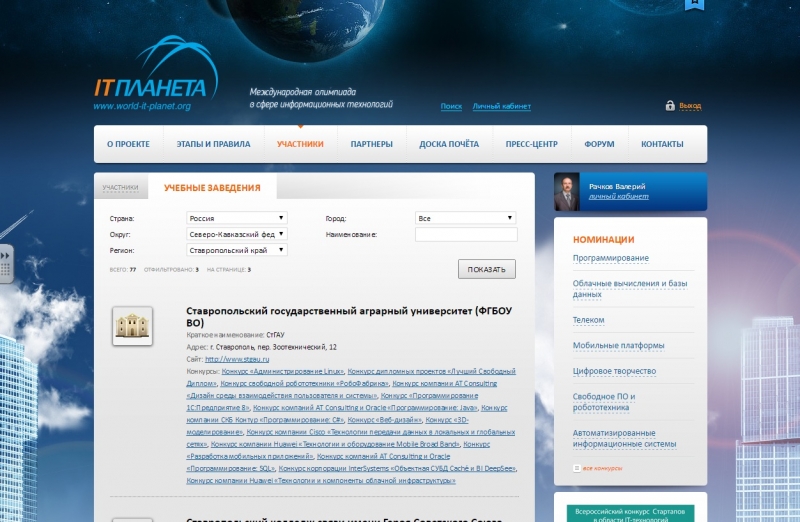The height and width of the screenshot is (522, 800).
Task: Open the ПАРТНЕРЫ menu item
Action: pos(371,144)
